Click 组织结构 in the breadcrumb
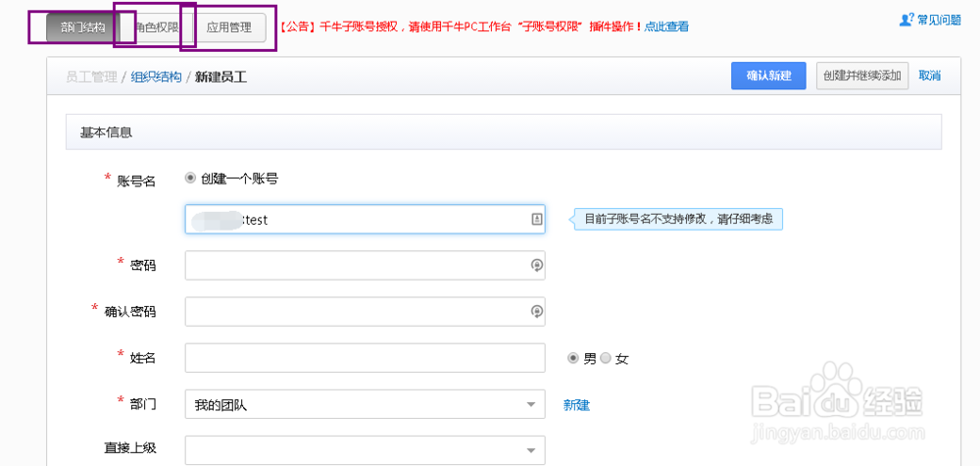 156,77
